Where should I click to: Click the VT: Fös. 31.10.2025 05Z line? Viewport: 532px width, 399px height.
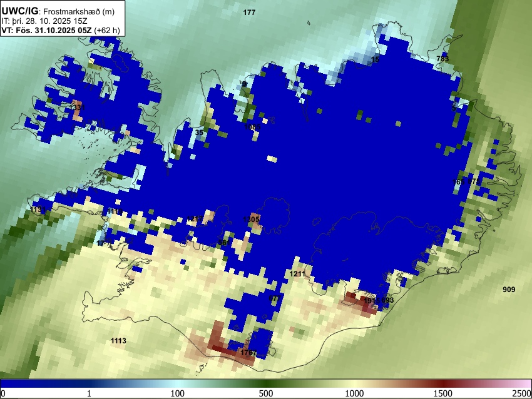click(60, 30)
